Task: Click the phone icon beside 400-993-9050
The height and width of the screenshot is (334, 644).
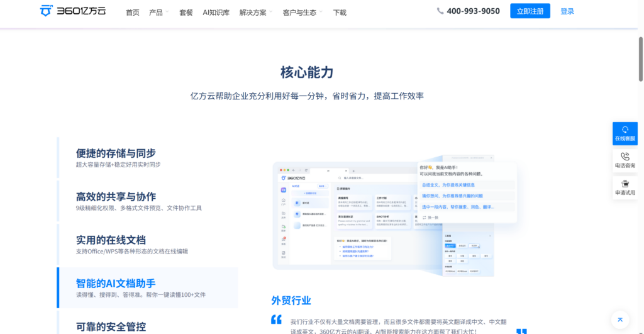Action: [x=440, y=11]
